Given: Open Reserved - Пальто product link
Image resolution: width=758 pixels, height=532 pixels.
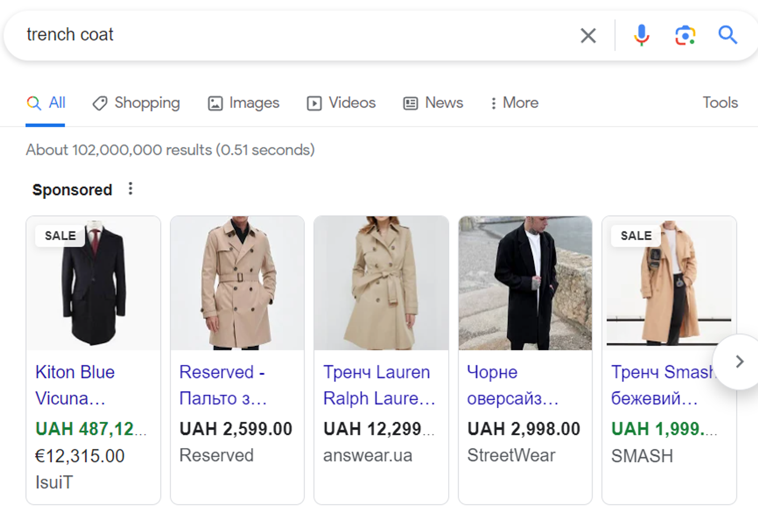Looking at the screenshot, I should pyautogui.click(x=223, y=385).
